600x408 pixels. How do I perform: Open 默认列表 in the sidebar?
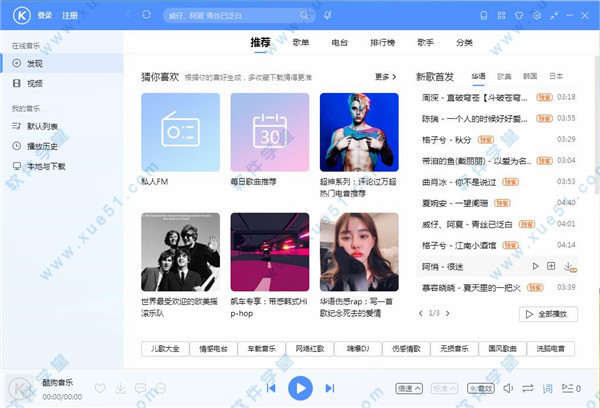pos(62,126)
